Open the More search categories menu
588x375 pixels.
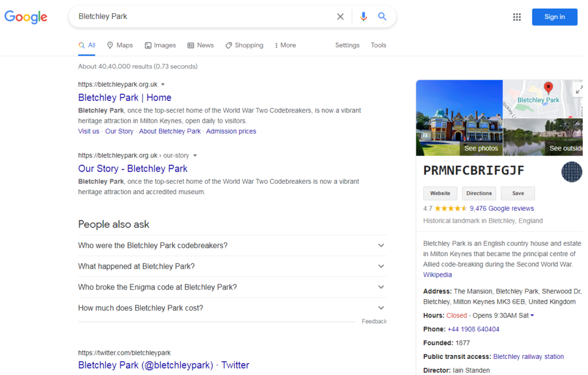click(285, 45)
